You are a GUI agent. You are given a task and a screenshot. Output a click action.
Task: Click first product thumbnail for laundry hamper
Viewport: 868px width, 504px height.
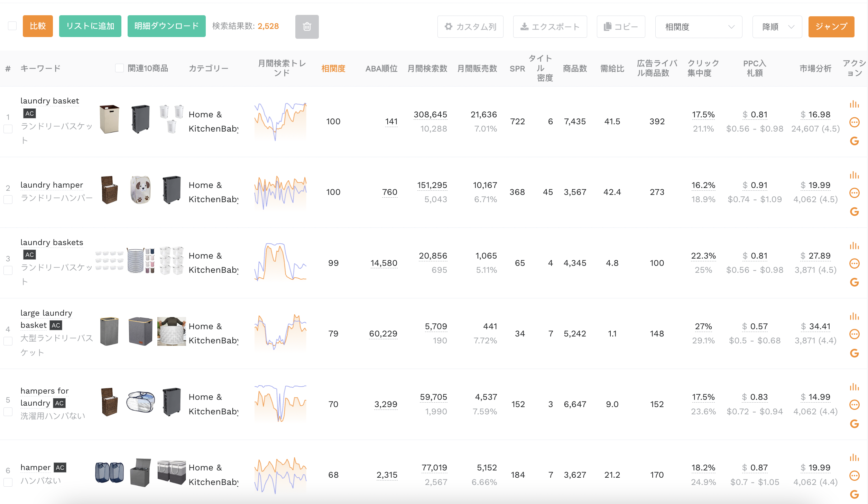coord(109,190)
